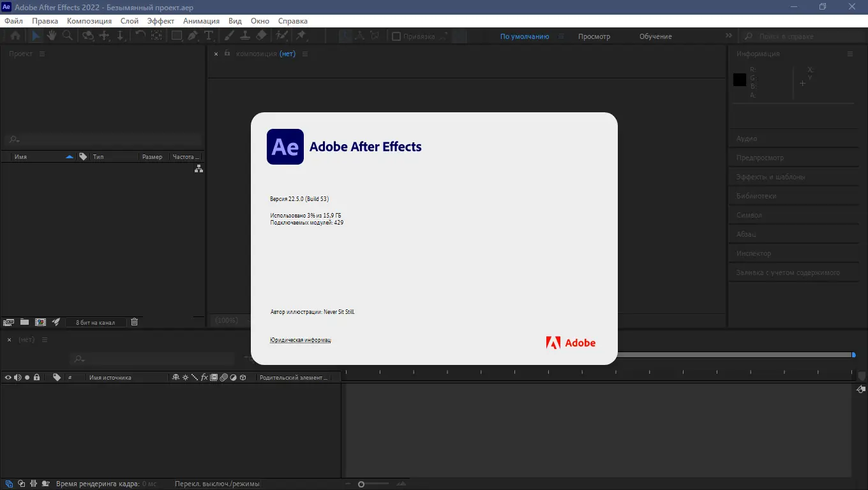Image resolution: width=868 pixels, height=490 pixels.
Task: Open the Эффекты и шаблоны panel
Action: pos(771,177)
